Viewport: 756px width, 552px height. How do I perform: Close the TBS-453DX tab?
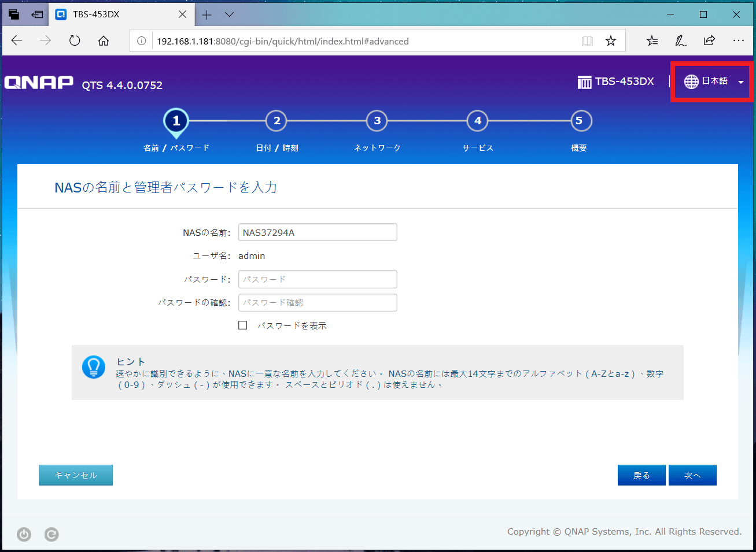182,14
